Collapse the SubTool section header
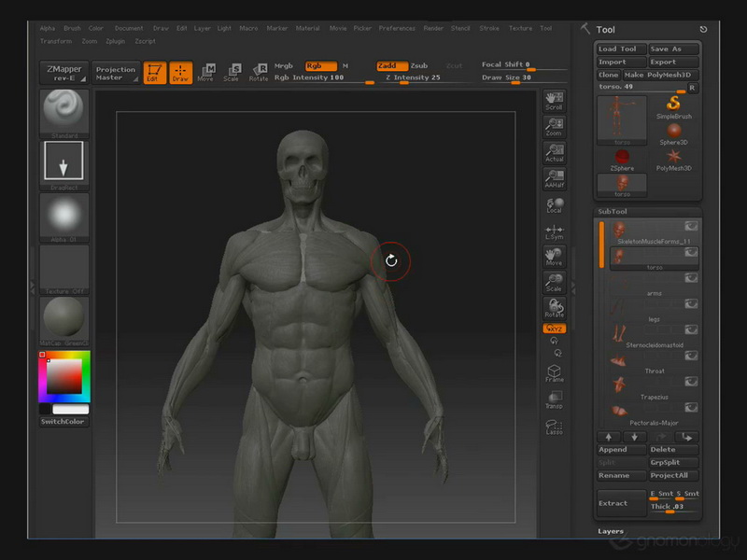747x560 pixels. pos(613,212)
